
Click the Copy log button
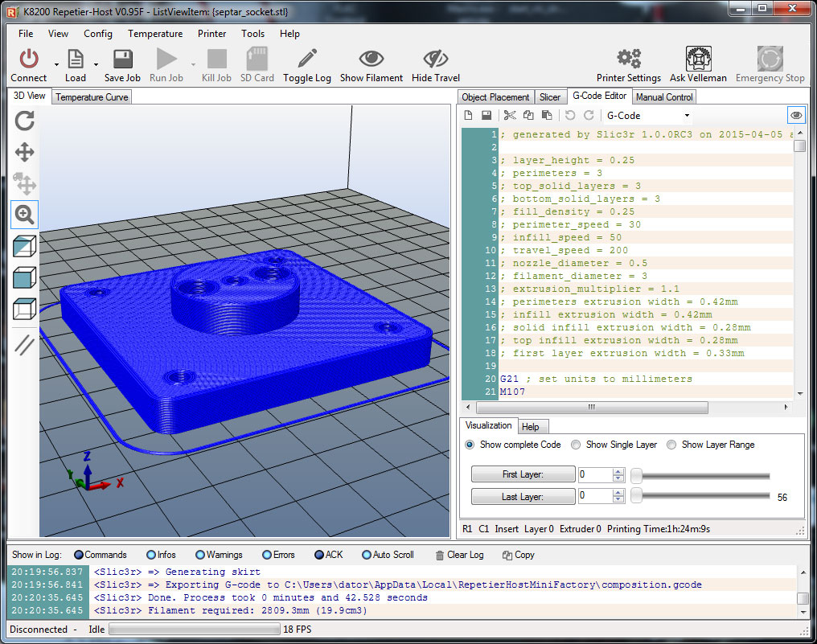(519, 555)
